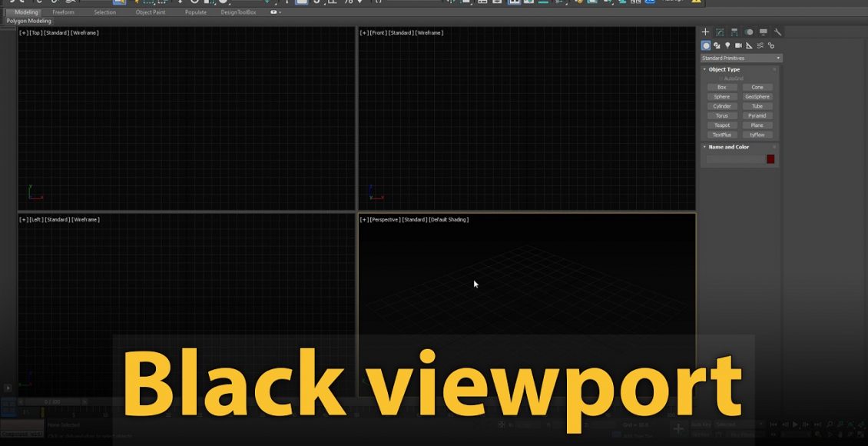Image resolution: width=868 pixels, height=446 pixels.
Task: Click the Teapot primitive button
Action: (x=722, y=125)
